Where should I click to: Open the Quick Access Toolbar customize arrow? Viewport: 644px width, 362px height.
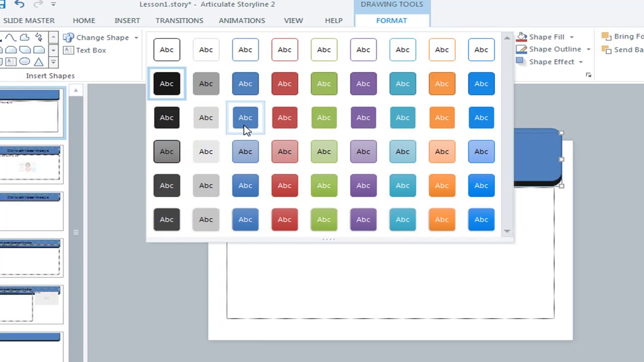click(53, 4)
